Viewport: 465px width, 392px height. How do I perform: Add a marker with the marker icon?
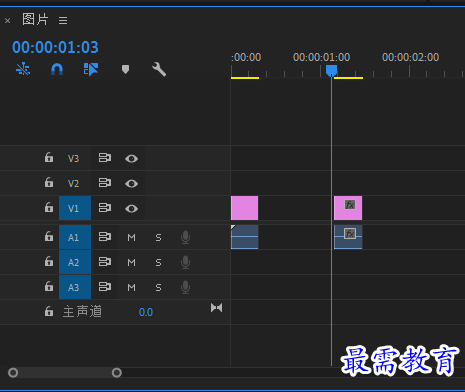point(125,70)
